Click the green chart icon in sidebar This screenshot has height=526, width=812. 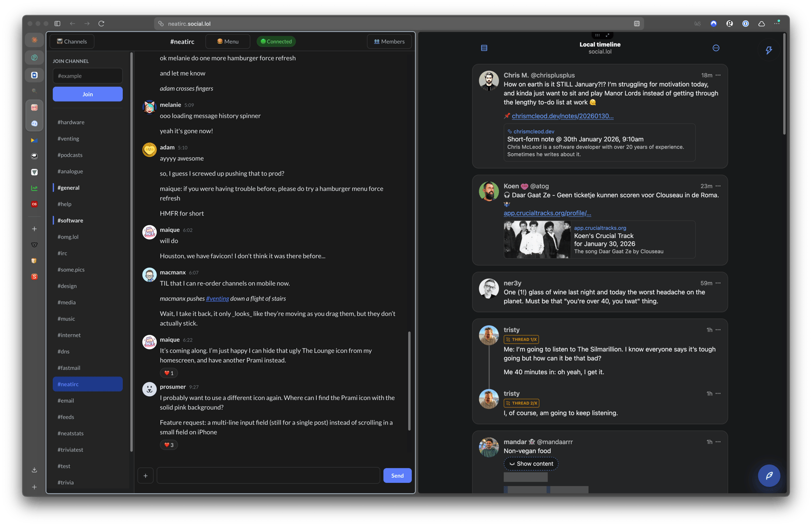pyautogui.click(x=35, y=188)
